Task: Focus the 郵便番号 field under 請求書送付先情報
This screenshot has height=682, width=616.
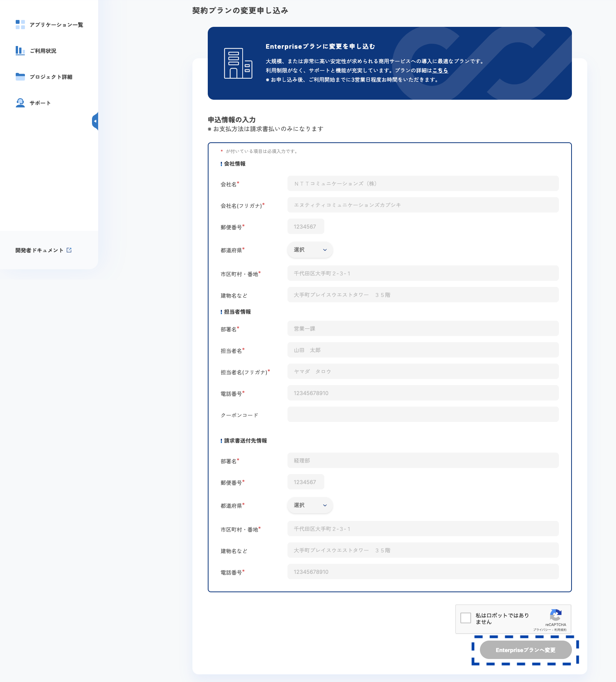Action: coord(306,482)
